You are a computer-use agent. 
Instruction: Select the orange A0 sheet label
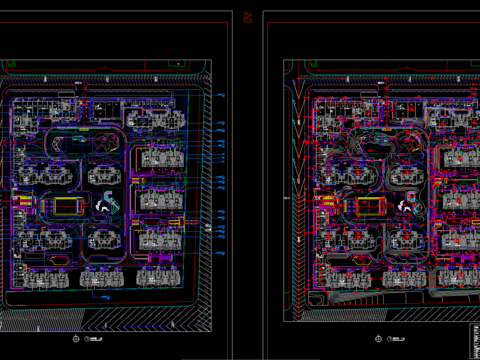click(247, 17)
